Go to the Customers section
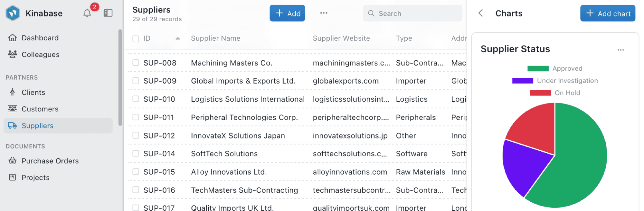 point(40,109)
